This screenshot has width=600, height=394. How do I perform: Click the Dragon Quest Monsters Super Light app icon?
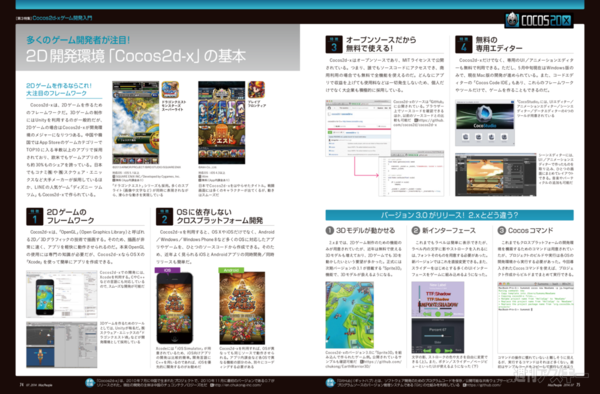(170, 90)
